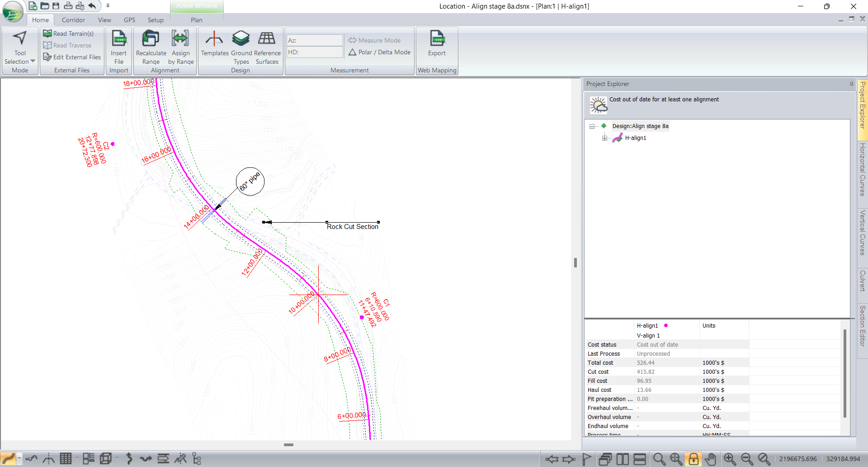Viewport: 868px width, 467px height.
Task: Click the Assign by Range icon
Action: pos(180,39)
